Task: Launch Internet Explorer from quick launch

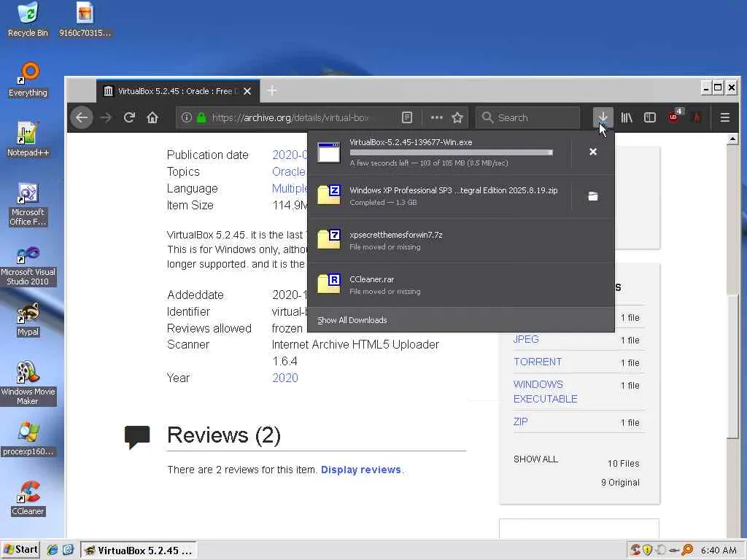Action: (52, 550)
